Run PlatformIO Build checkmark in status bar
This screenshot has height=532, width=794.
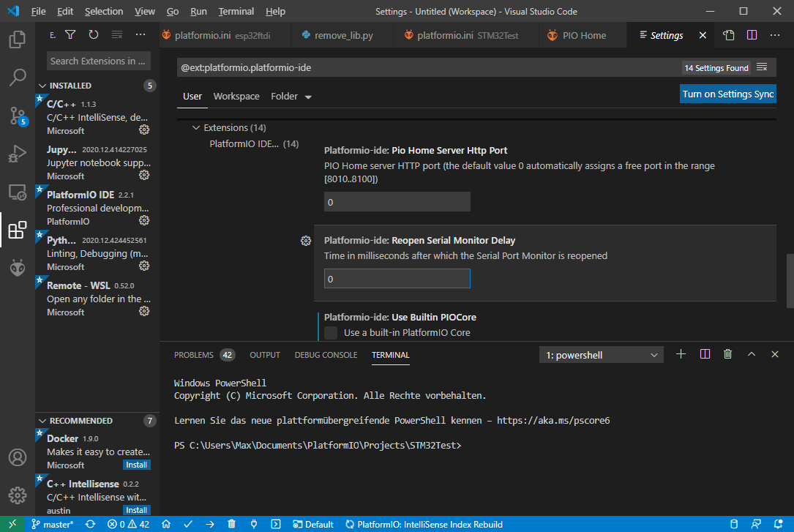(188, 524)
